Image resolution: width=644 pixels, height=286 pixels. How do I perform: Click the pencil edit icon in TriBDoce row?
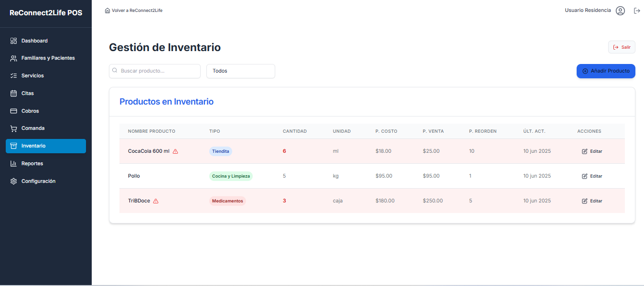[585, 201]
